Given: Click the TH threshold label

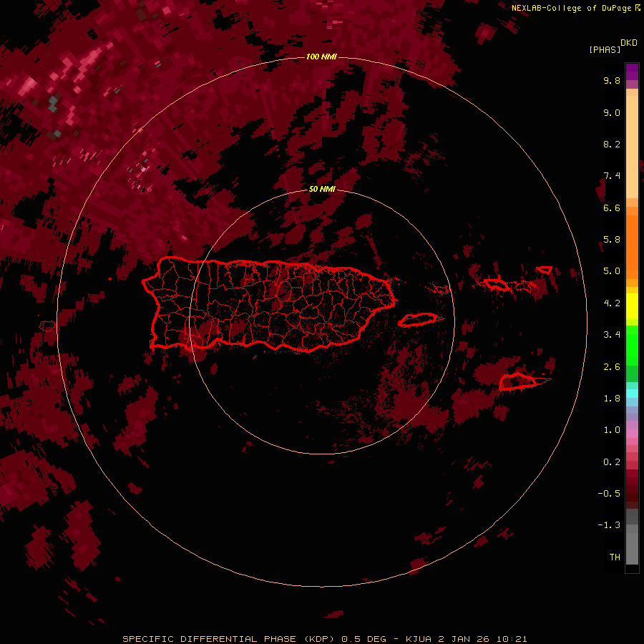Looking at the screenshot, I should [x=615, y=557].
